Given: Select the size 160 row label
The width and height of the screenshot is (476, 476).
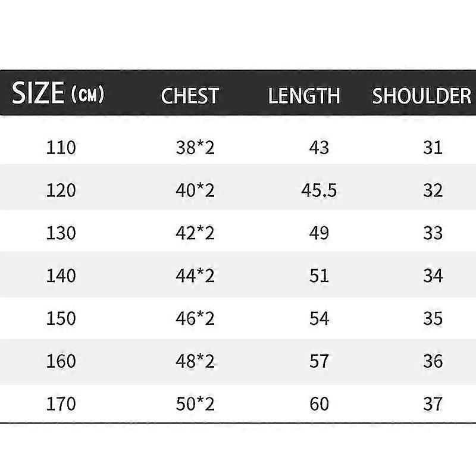Looking at the screenshot, I should [x=61, y=361].
